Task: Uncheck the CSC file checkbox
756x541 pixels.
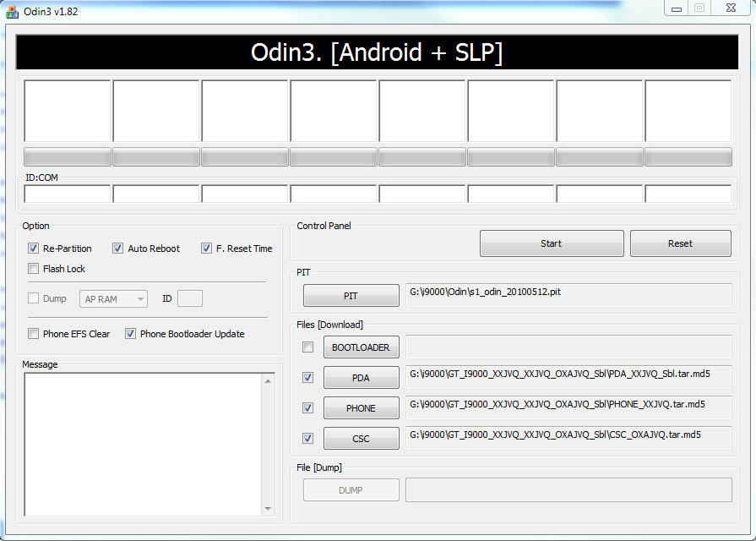Action: pyautogui.click(x=307, y=438)
